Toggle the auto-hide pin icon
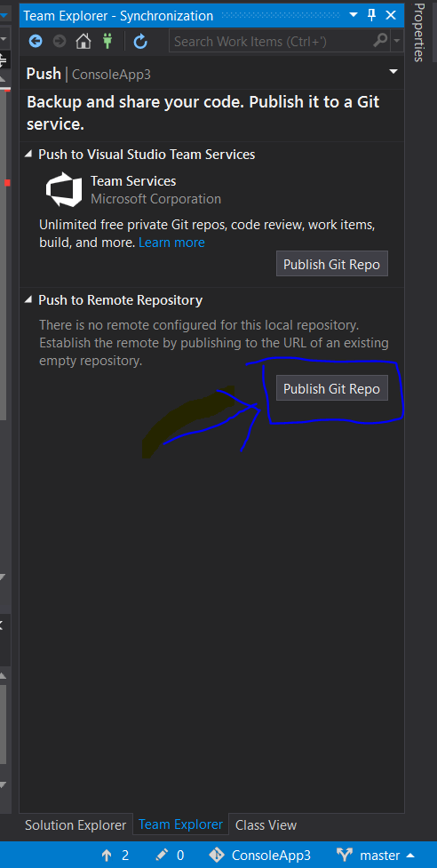 tap(372, 15)
